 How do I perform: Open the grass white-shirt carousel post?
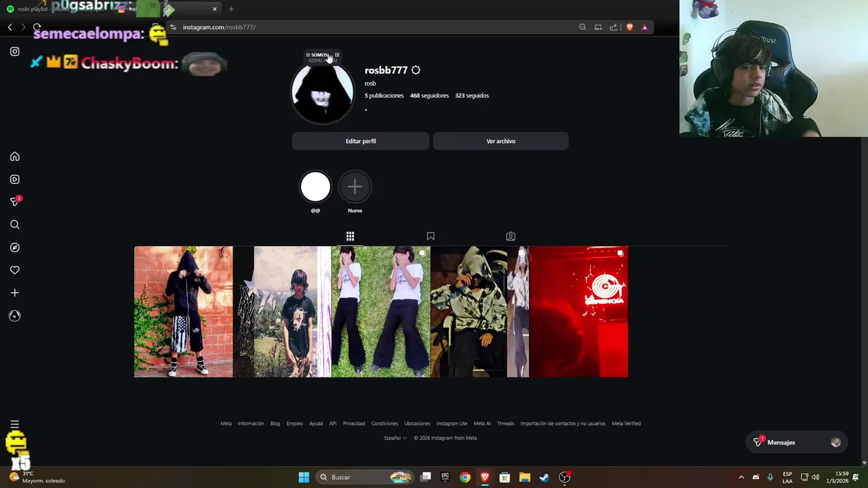pos(381,312)
